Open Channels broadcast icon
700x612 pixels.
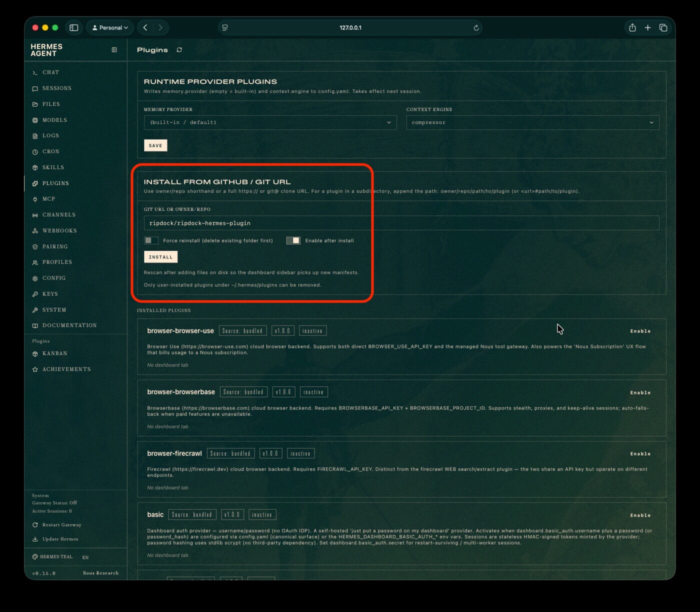pos(35,215)
